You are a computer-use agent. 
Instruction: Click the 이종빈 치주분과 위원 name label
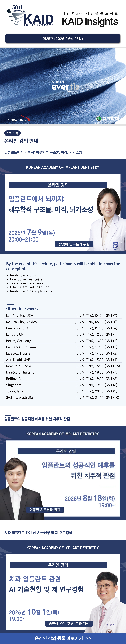click(45, 510)
